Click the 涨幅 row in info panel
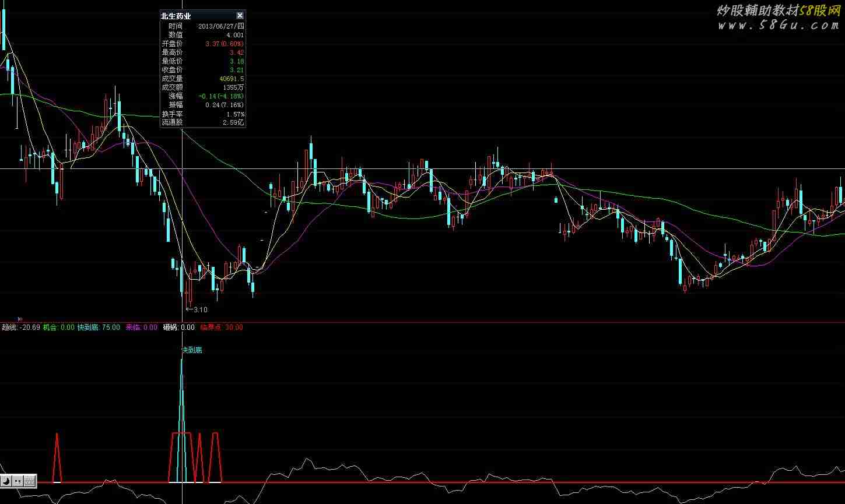The width and height of the screenshot is (845, 504). (x=202, y=96)
